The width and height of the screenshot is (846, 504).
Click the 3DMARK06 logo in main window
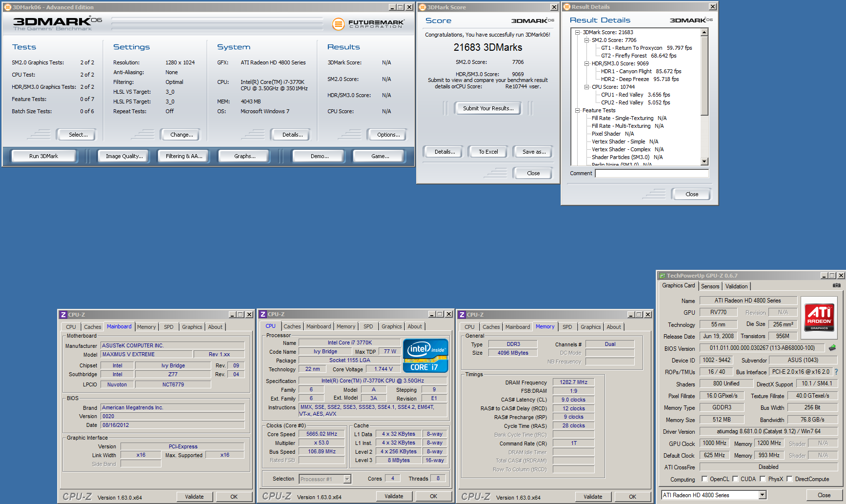(x=57, y=23)
